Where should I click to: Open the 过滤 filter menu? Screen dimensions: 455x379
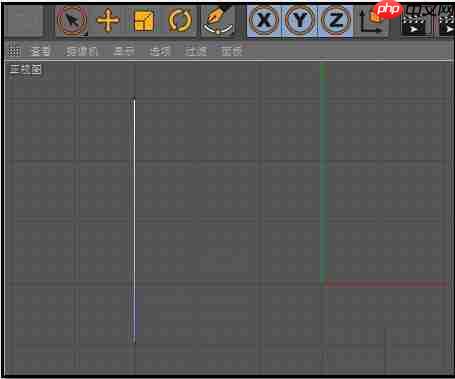click(196, 51)
